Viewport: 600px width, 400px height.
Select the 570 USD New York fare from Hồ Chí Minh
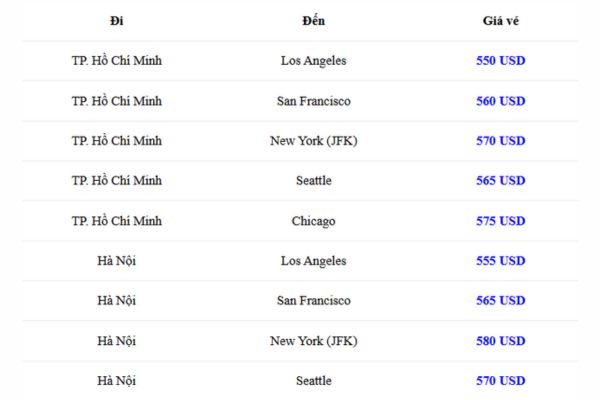coord(501,141)
